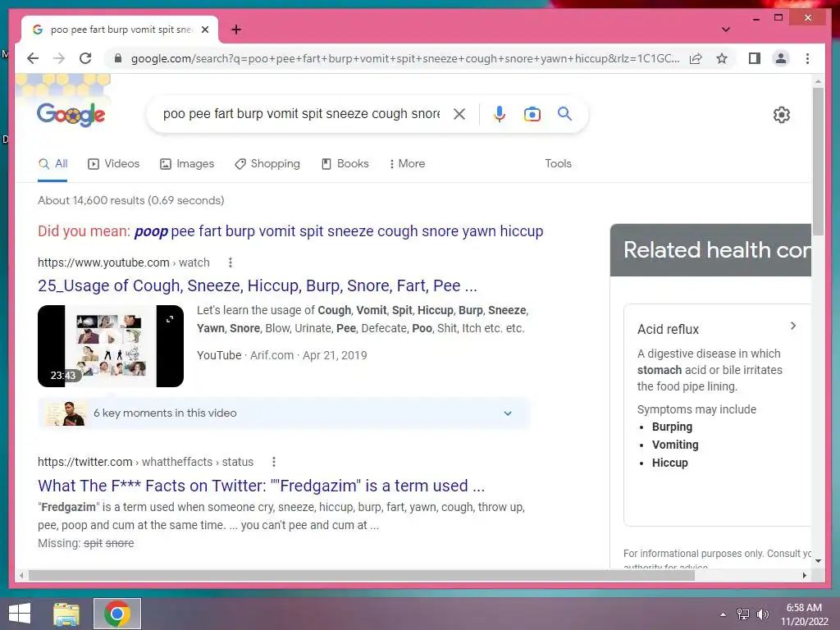Bookmark this page with star

[x=722, y=58]
